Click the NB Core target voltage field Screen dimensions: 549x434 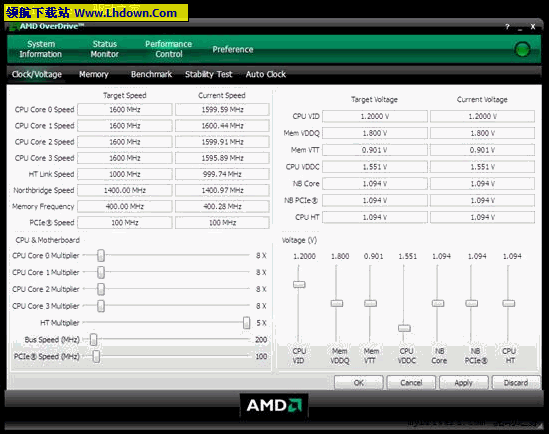pos(375,183)
